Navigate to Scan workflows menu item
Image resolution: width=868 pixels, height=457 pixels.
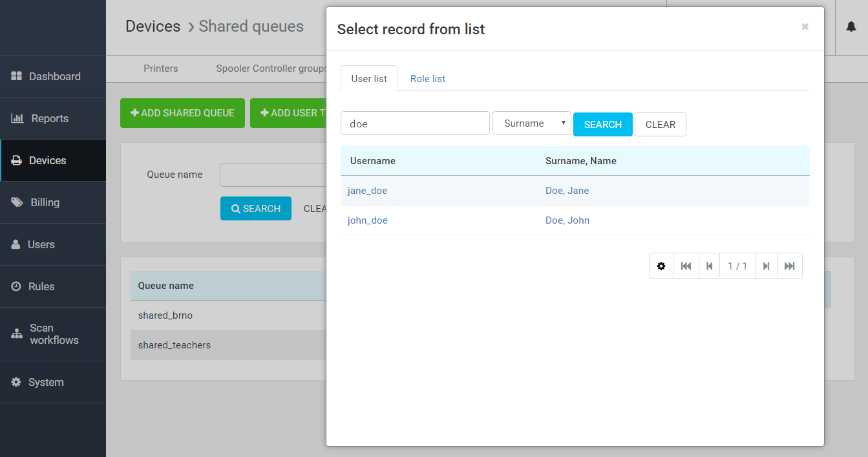(53, 334)
